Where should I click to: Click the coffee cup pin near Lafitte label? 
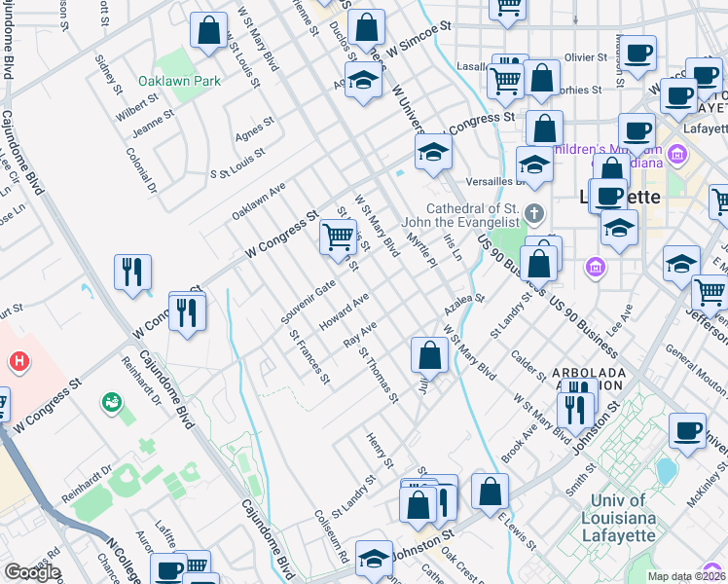(169, 568)
